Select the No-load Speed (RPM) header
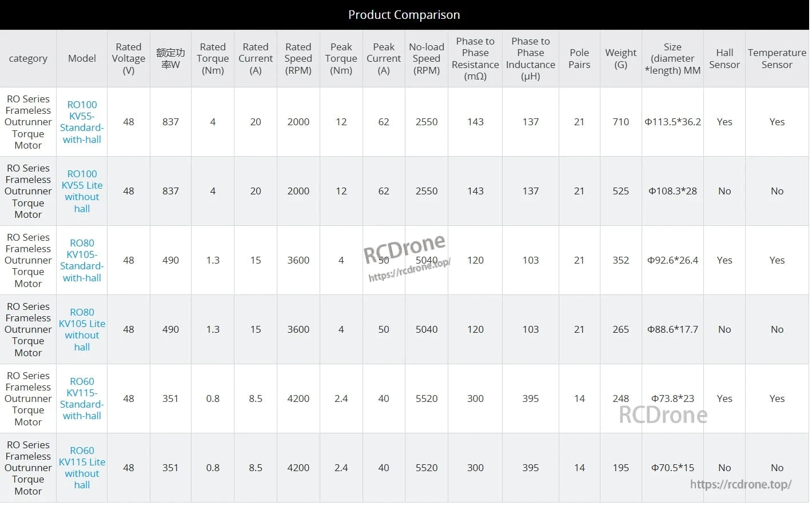Viewport: 812px width, 510px height. (x=427, y=58)
